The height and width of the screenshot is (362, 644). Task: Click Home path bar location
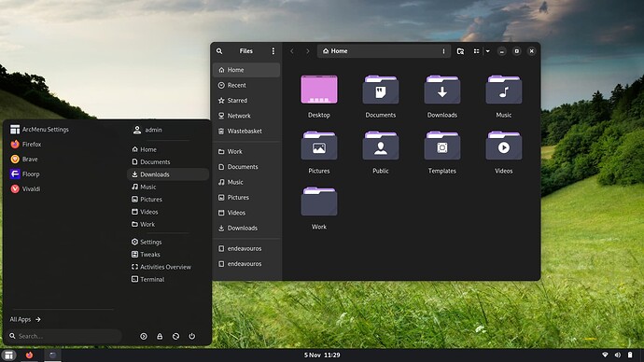[x=335, y=51]
